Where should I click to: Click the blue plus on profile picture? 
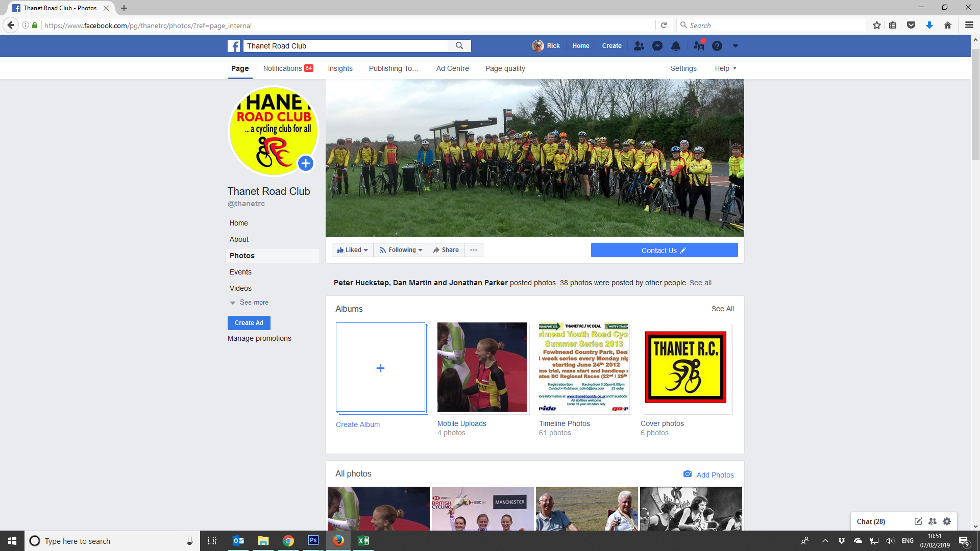tap(306, 163)
